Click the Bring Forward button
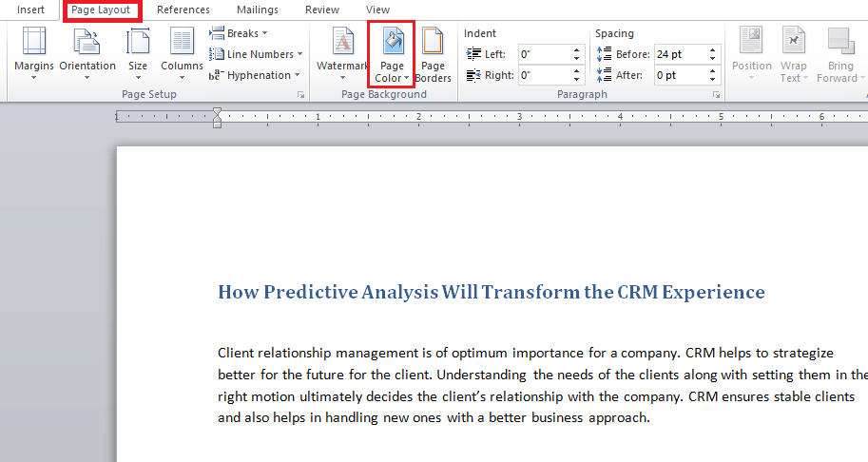This screenshot has height=462, width=868. click(x=839, y=54)
